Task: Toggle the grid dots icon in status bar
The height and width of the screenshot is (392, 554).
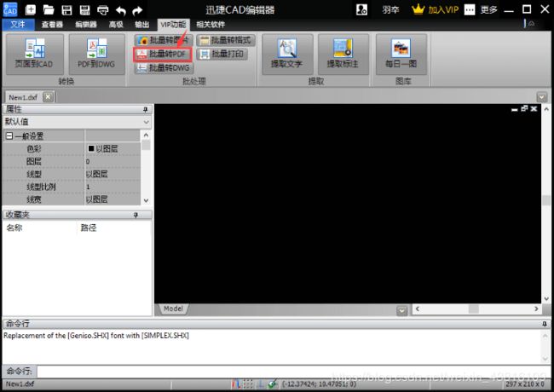Action: pos(248,383)
